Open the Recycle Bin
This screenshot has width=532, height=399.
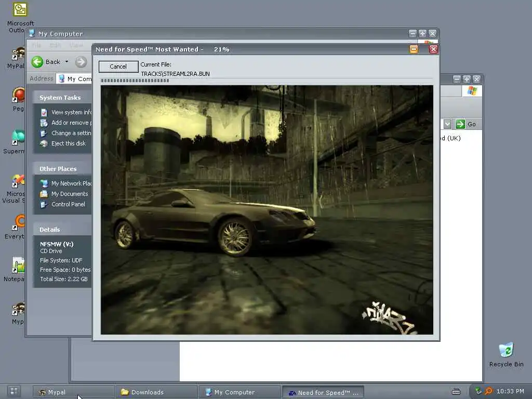tap(506, 354)
